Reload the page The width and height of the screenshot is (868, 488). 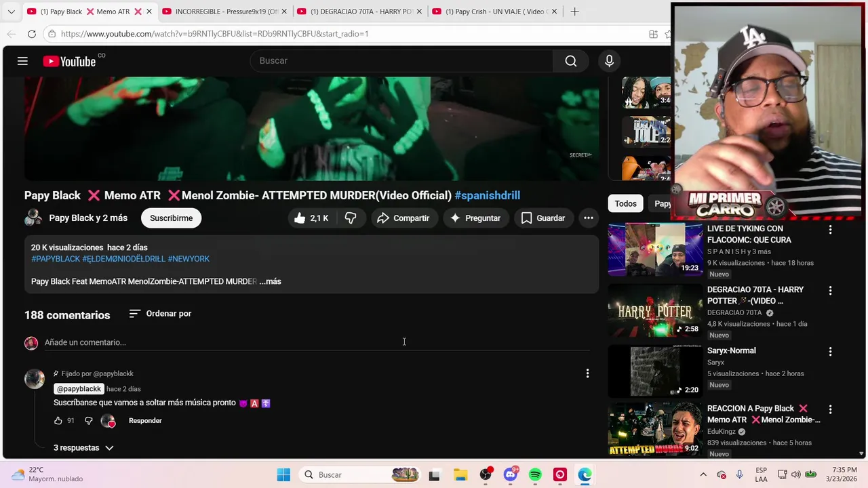(32, 34)
